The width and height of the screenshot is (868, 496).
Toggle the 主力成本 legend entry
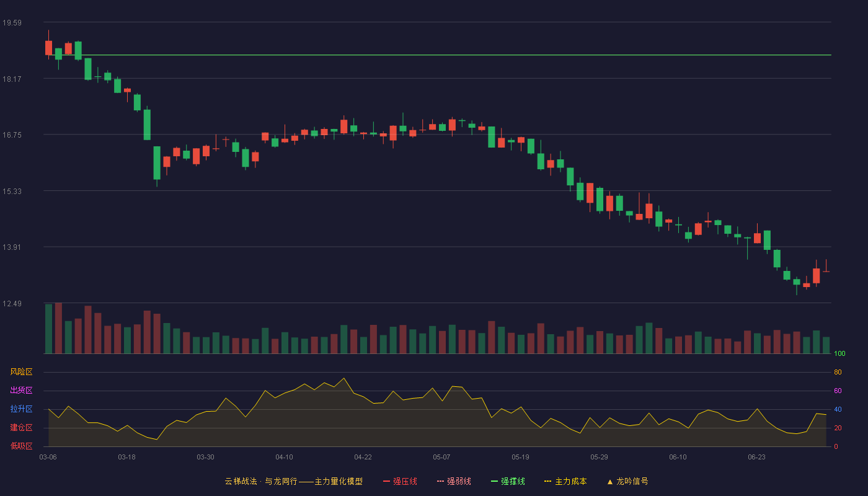(x=565, y=481)
